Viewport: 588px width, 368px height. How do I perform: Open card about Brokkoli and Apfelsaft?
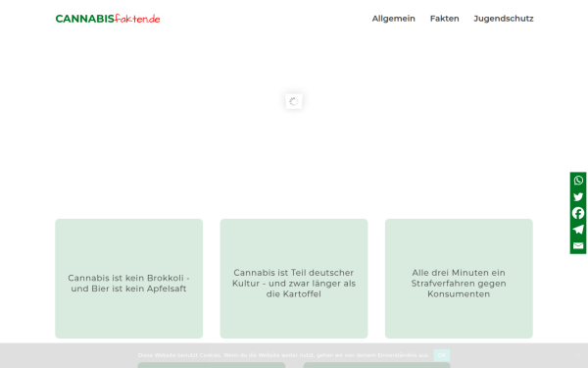tap(129, 279)
